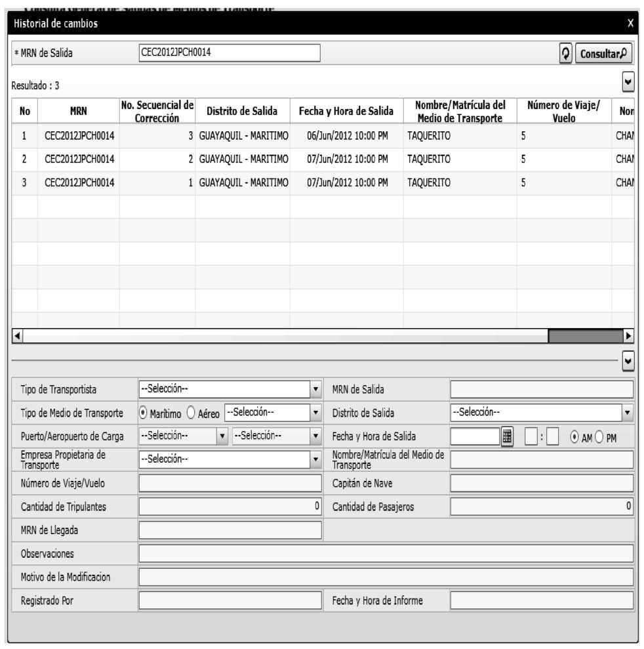Image resolution: width=644 pixels, height=649 pixels.
Task: Click GUAYAQUIL - MARITIMO in row 2
Action: 243,159
